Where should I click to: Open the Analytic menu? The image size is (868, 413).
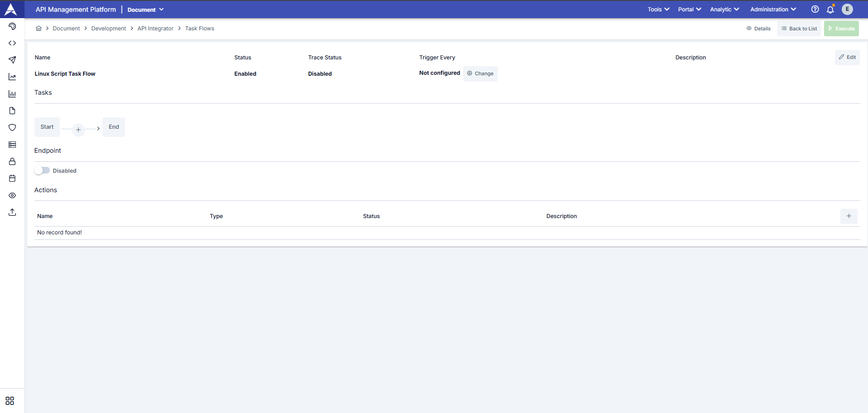point(724,10)
